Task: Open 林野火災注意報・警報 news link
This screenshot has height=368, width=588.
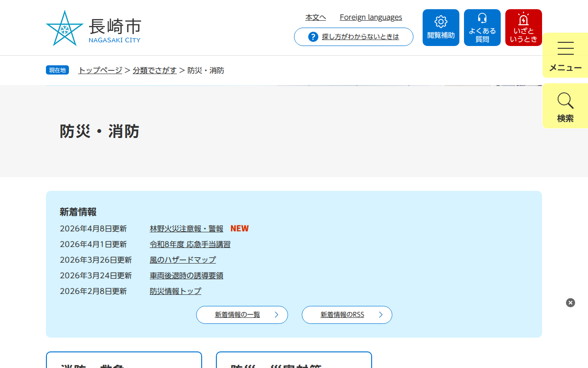Action: tap(187, 229)
